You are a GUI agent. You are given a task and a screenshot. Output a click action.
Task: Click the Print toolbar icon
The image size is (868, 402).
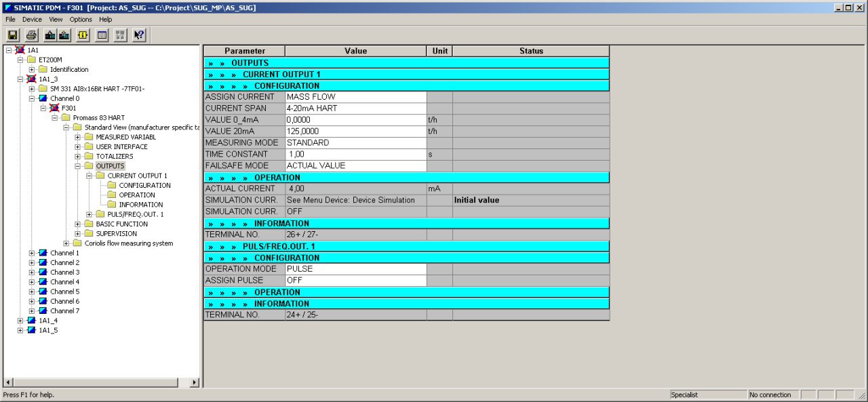click(x=31, y=35)
